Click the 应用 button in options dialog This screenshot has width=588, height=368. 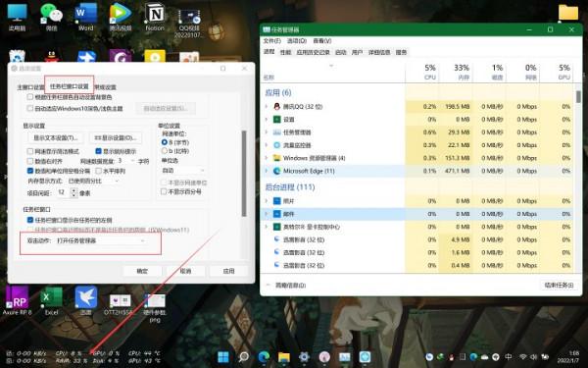[228, 271]
